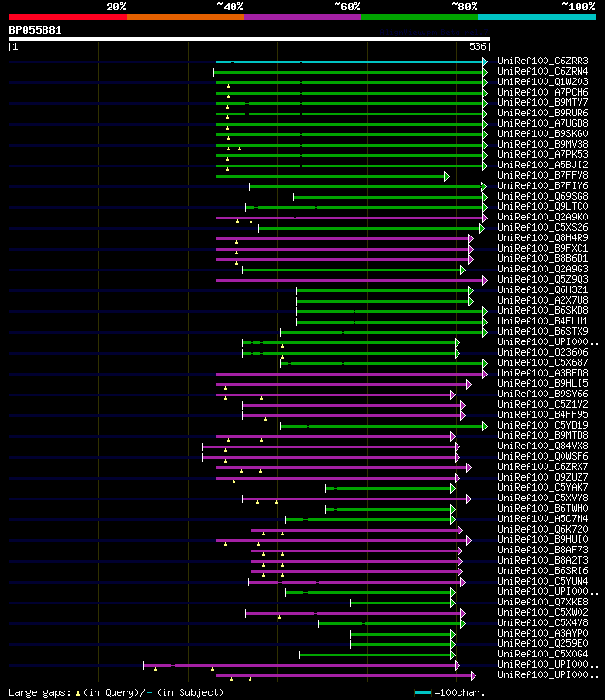Select hit UniRef100_C5YD19
Viewport: 605px width, 700px height.
click(x=543, y=426)
